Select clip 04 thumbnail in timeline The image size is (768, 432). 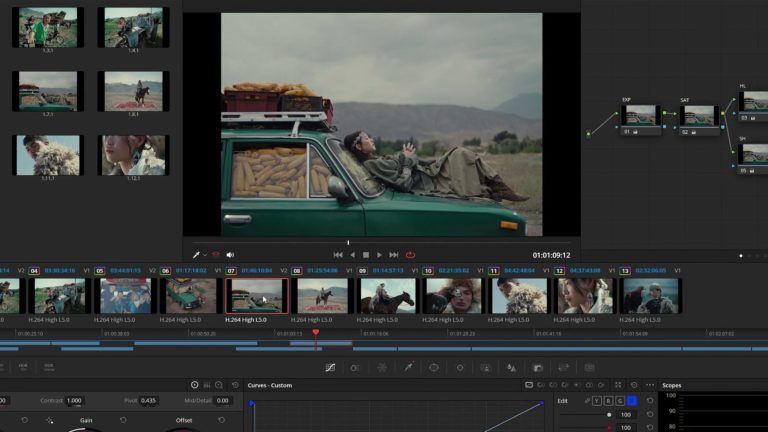pos(60,296)
